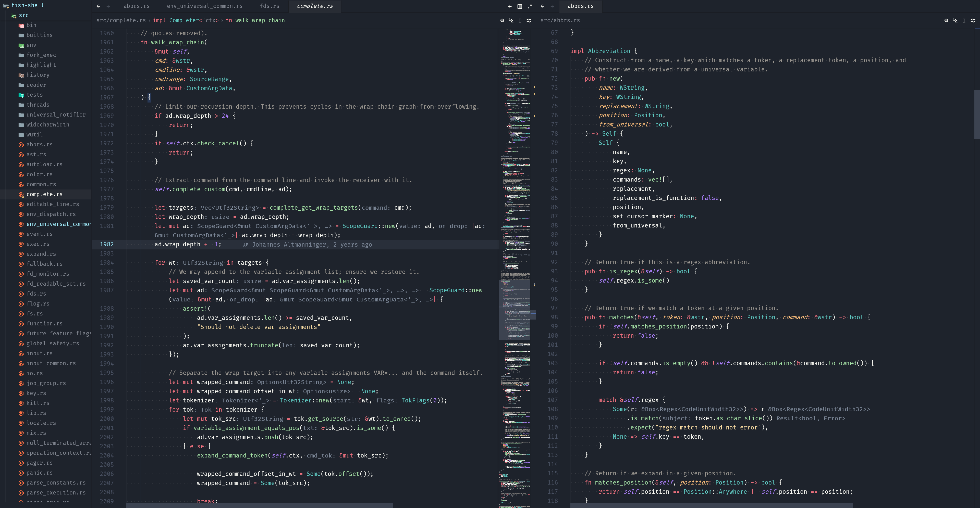Screen dimensions: 980x508
Task: Click the selection cursor icon in complete.rs toolbar
Action: 520,21
